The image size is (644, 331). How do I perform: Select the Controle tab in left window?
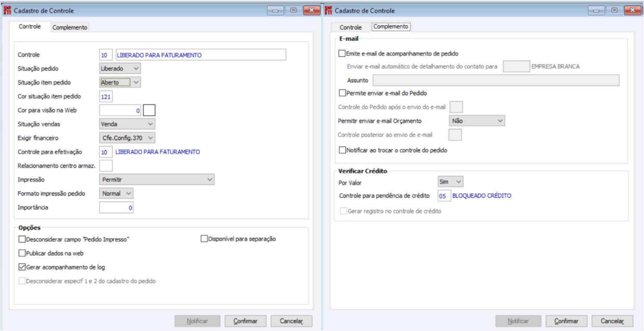pos(30,27)
